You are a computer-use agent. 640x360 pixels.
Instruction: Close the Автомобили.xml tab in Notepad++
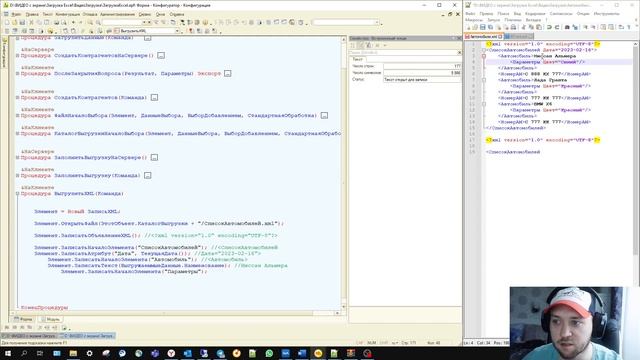(x=500, y=37)
